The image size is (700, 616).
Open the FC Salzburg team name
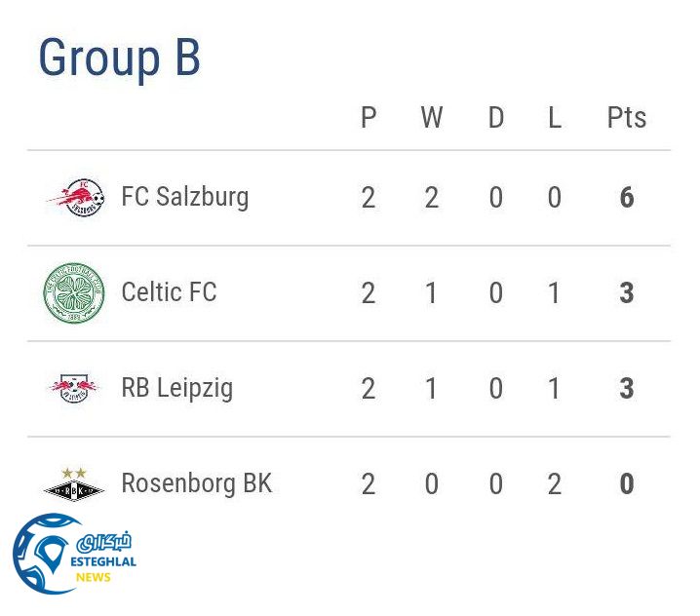[x=184, y=197]
